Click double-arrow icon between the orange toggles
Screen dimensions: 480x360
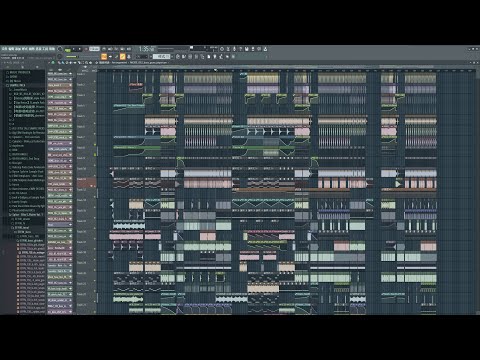click(110, 56)
